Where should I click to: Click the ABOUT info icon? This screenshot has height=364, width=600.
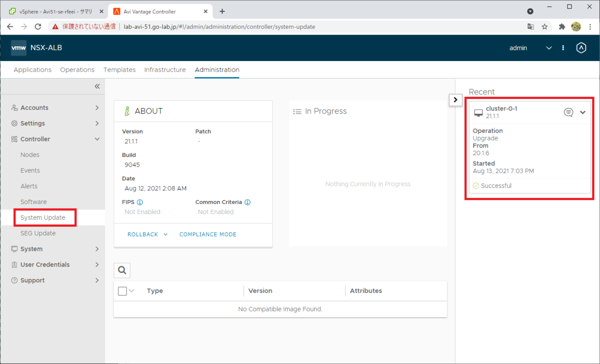point(127,111)
